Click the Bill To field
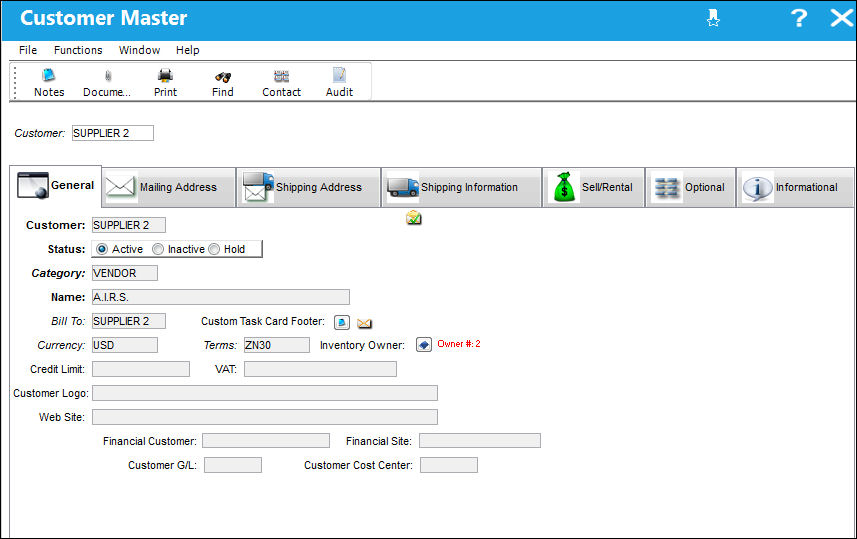This screenshot has height=539, width=857. point(128,321)
